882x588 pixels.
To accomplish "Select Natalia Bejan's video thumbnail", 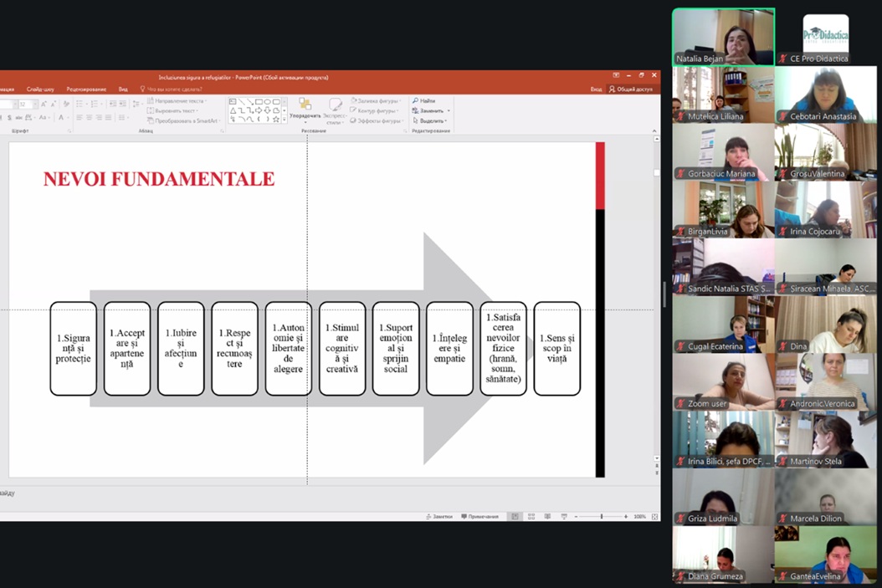I will (724, 37).
